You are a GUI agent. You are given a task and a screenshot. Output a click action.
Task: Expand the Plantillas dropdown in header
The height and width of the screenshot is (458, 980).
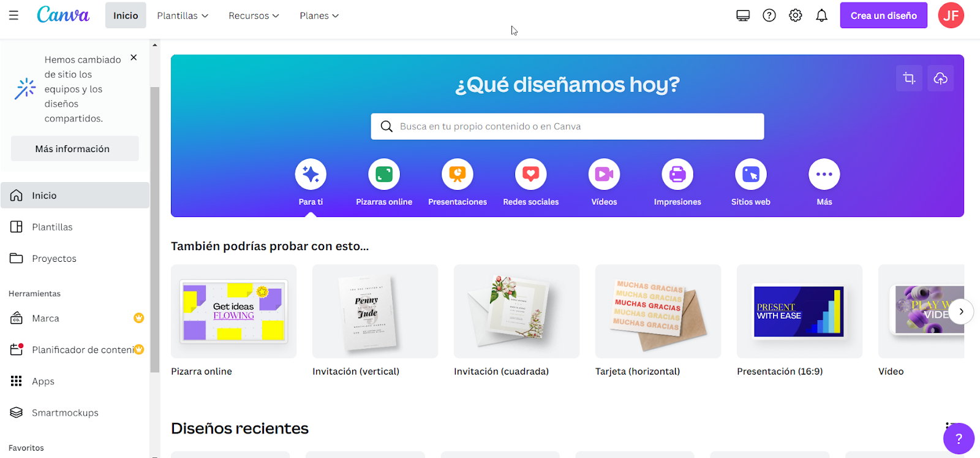[183, 15]
